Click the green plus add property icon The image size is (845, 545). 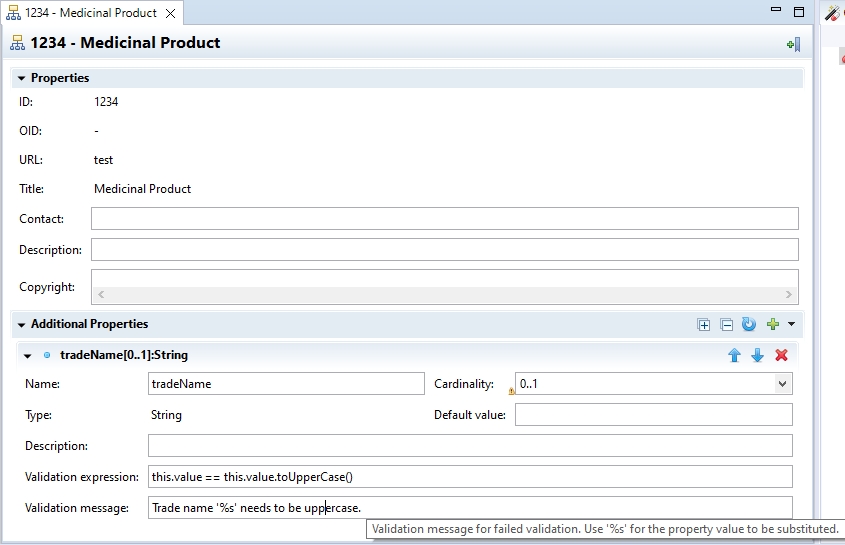coord(772,325)
